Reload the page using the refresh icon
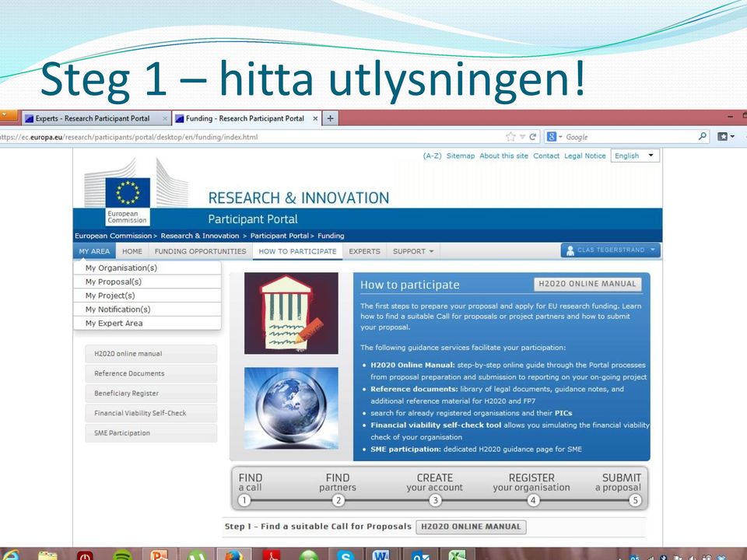 click(x=532, y=137)
